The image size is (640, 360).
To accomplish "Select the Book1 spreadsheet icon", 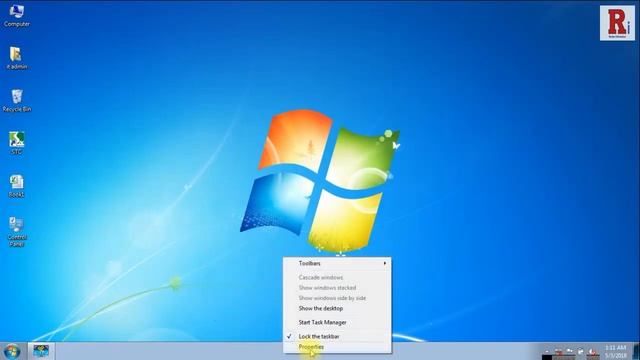I will tap(16, 186).
